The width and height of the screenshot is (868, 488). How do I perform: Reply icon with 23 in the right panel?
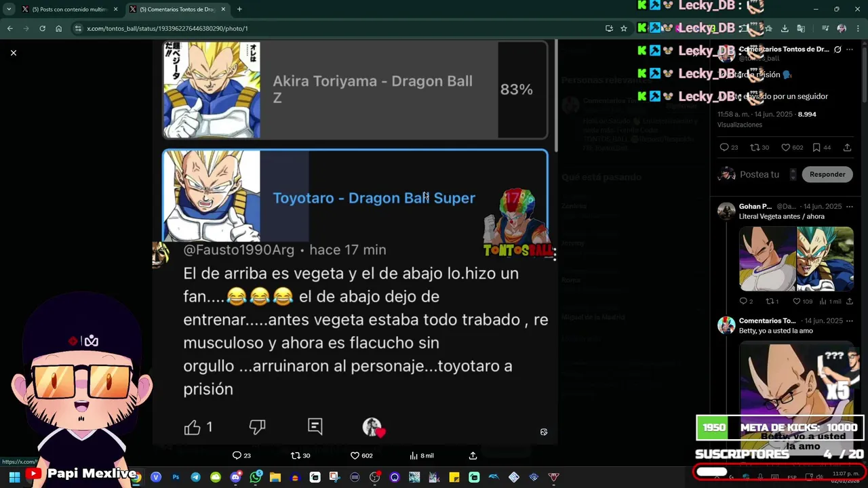click(729, 147)
